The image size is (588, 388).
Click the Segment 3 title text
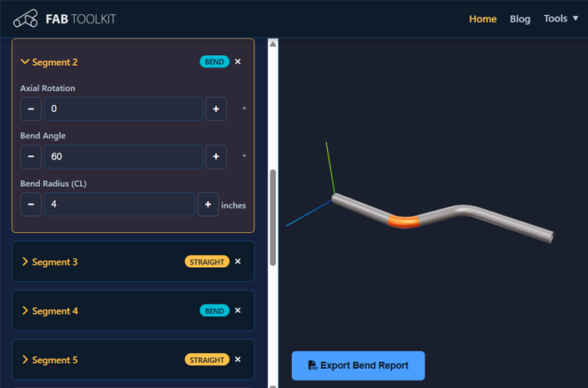click(55, 262)
